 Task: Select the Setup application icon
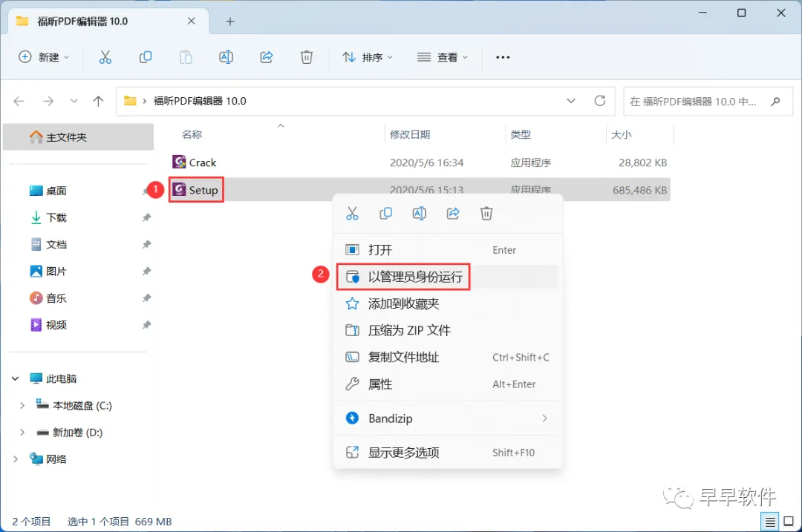pos(179,190)
